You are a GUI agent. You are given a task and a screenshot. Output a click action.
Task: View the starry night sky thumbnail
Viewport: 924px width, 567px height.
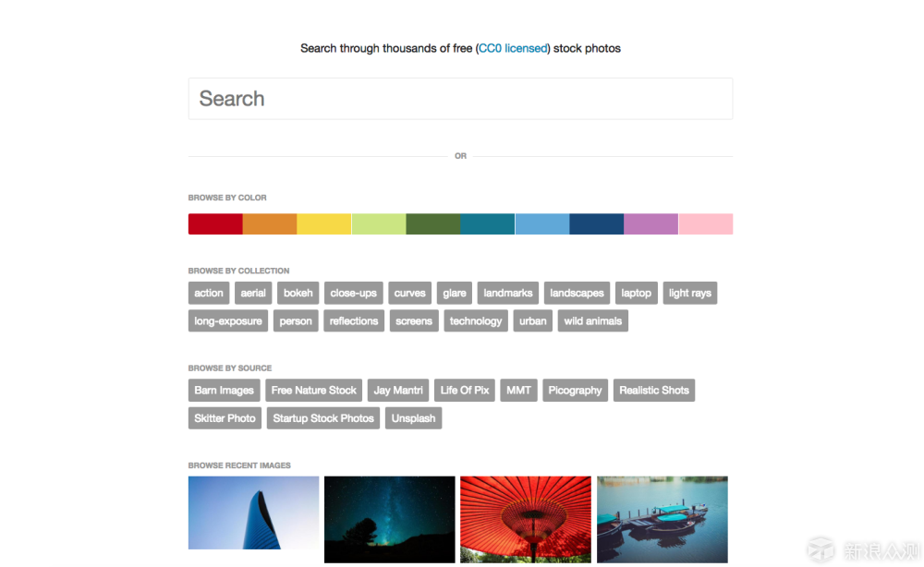click(389, 519)
